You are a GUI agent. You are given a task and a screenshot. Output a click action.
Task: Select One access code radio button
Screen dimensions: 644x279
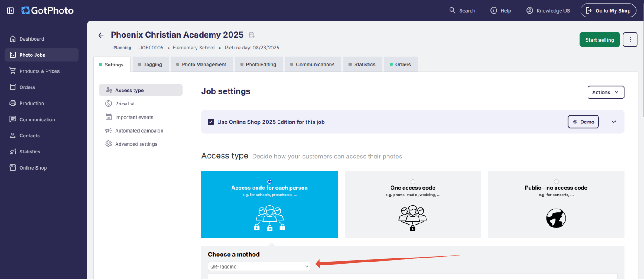click(x=413, y=181)
